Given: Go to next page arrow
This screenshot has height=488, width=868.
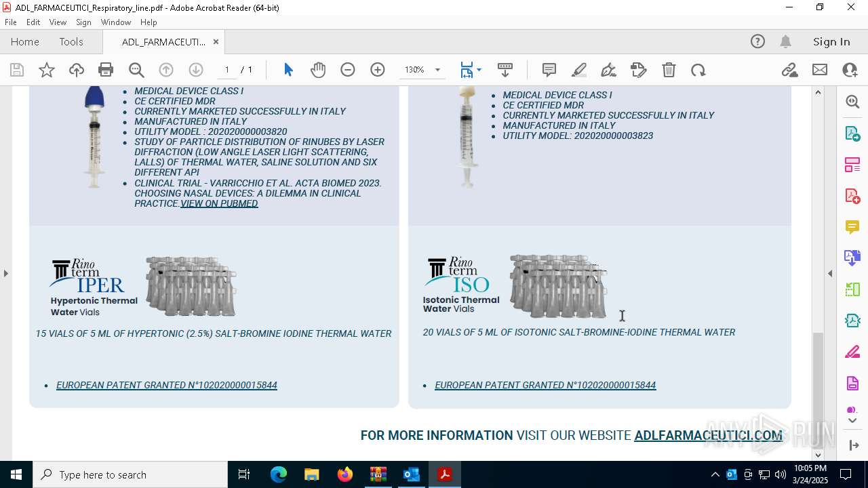Looking at the screenshot, I should tap(196, 70).
